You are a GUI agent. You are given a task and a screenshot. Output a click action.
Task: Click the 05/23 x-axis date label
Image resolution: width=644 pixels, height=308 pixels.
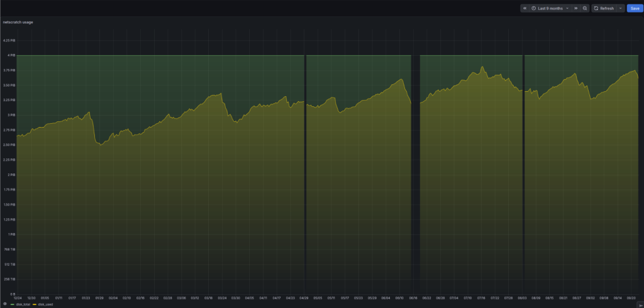pos(358,298)
